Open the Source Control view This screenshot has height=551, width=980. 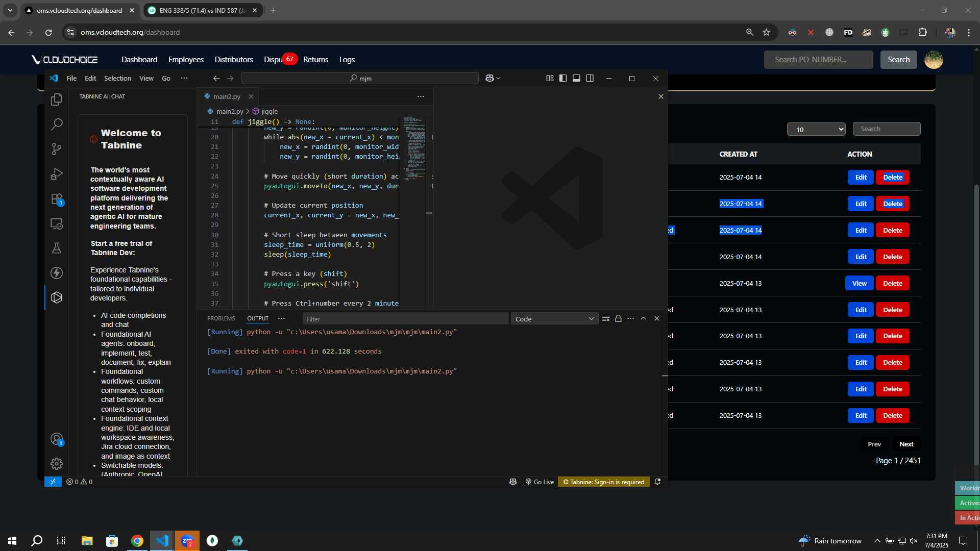pos(57,149)
